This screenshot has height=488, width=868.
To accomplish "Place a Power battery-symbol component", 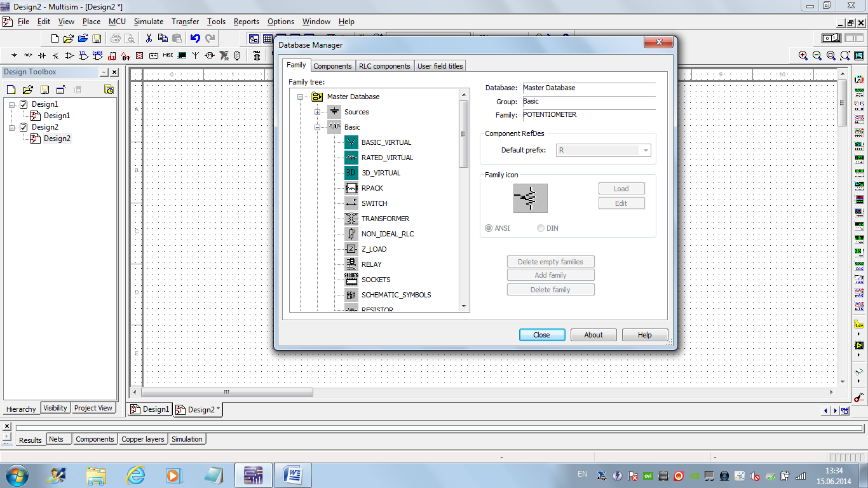I will pyautogui.click(x=153, y=55).
